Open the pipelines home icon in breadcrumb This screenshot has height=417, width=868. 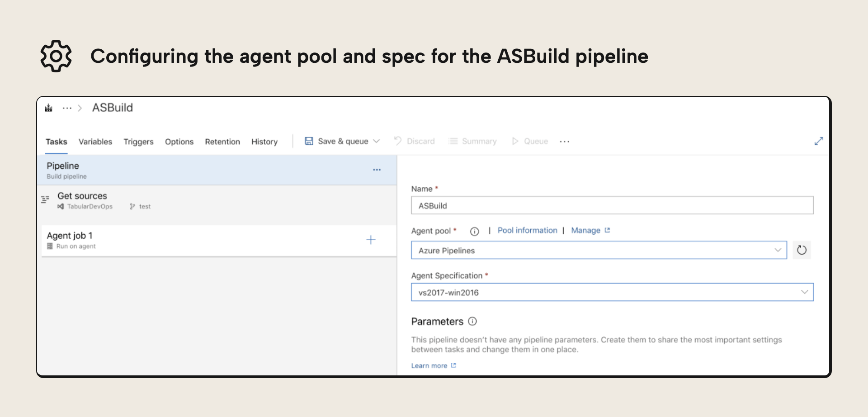(49, 108)
